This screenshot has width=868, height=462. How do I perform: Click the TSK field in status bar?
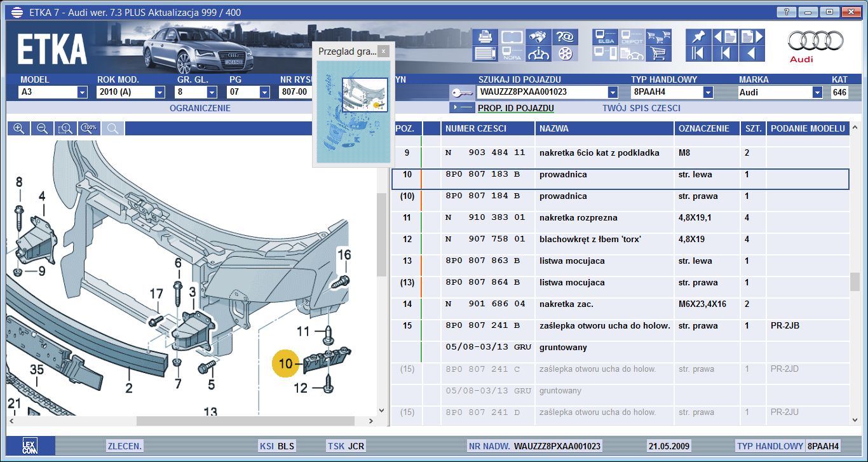click(x=346, y=446)
